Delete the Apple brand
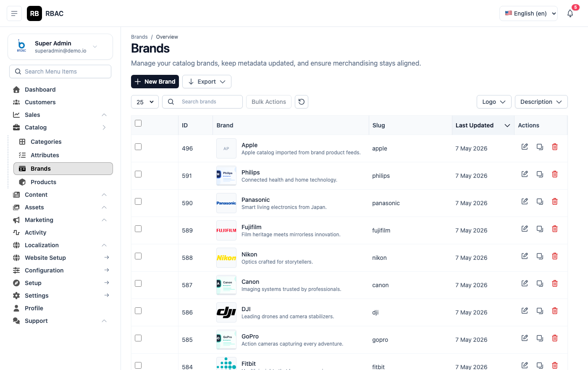This screenshot has height=370, width=588. (x=555, y=147)
